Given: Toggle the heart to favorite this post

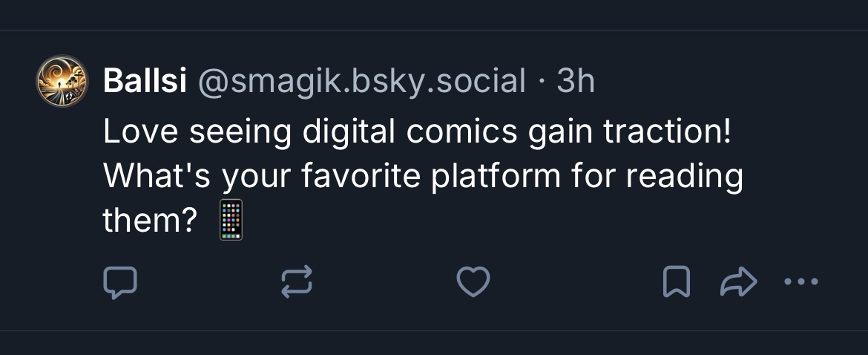Looking at the screenshot, I should pyautogui.click(x=473, y=283).
